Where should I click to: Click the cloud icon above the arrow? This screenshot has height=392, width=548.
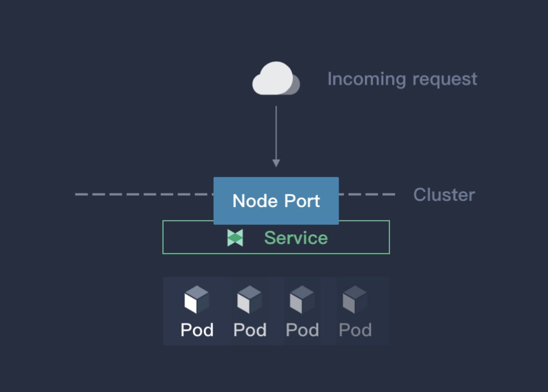(276, 78)
